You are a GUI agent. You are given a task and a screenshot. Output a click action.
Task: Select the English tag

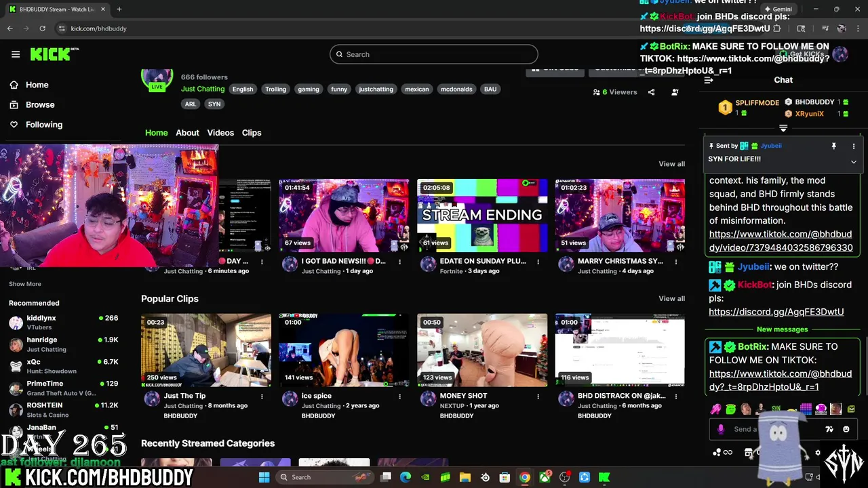tap(243, 89)
